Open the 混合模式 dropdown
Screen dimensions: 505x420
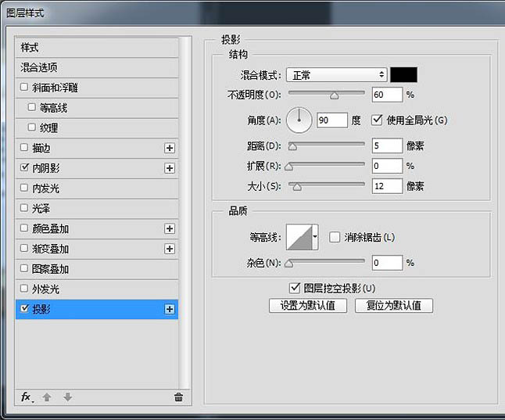[x=336, y=75]
